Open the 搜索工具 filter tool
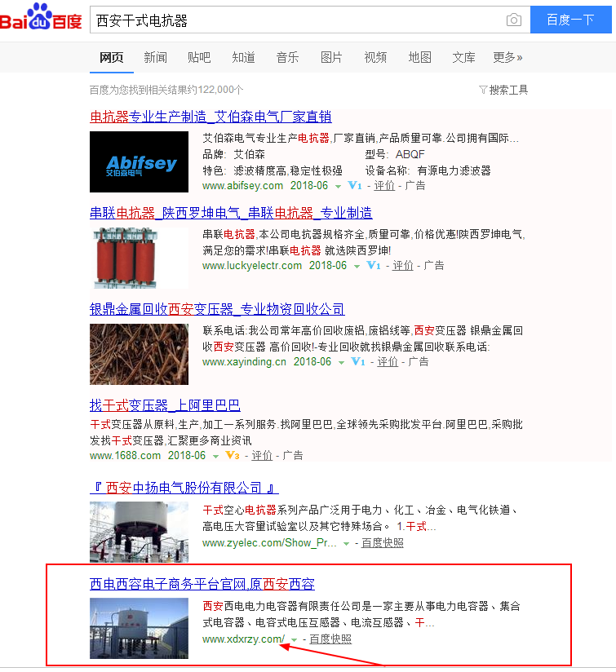 tap(503, 90)
